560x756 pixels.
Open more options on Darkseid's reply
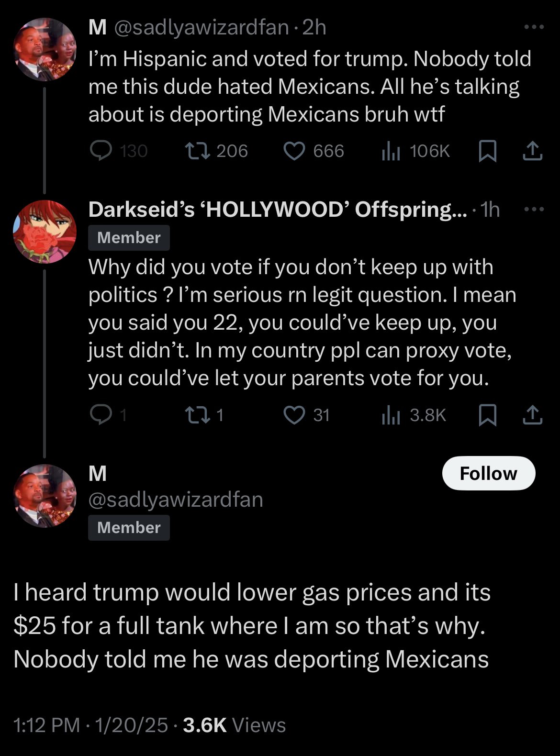pyautogui.click(x=534, y=209)
